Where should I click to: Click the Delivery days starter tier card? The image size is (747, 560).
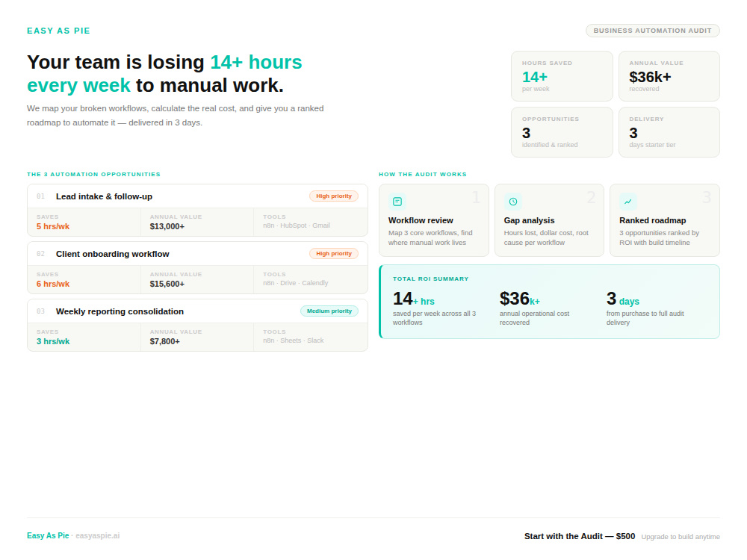[x=669, y=132]
